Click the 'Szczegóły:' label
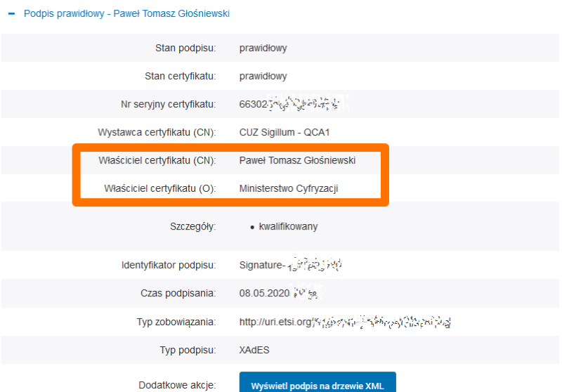Image resolution: width=562 pixels, height=392 pixels. [192, 226]
